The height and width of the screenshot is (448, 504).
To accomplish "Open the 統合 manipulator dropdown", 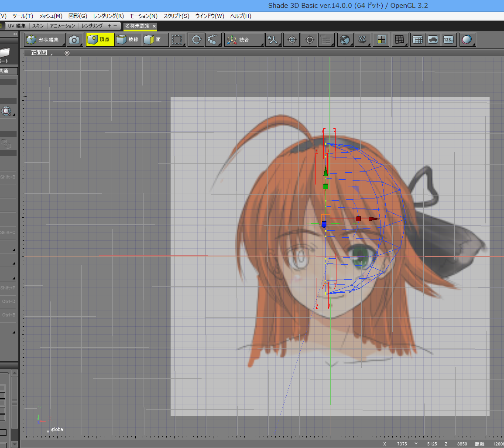I will [244, 40].
